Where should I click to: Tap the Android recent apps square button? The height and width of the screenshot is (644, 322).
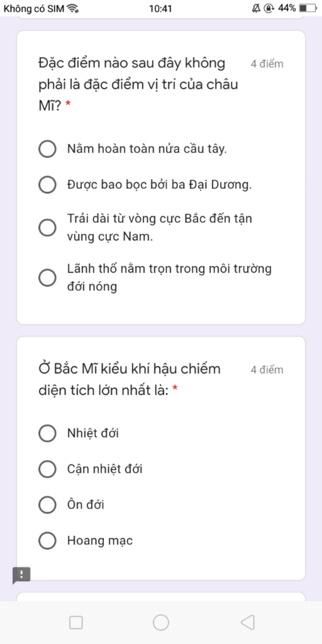tap(76, 622)
